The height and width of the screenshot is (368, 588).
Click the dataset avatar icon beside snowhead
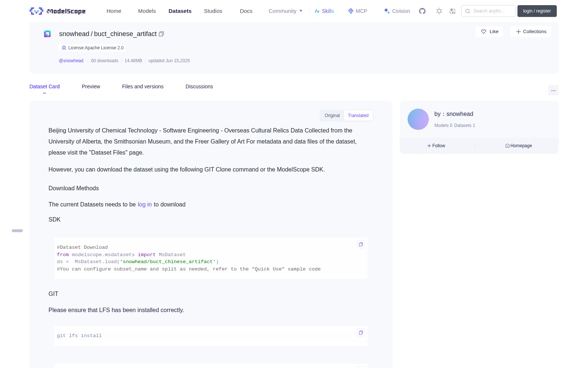47,34
